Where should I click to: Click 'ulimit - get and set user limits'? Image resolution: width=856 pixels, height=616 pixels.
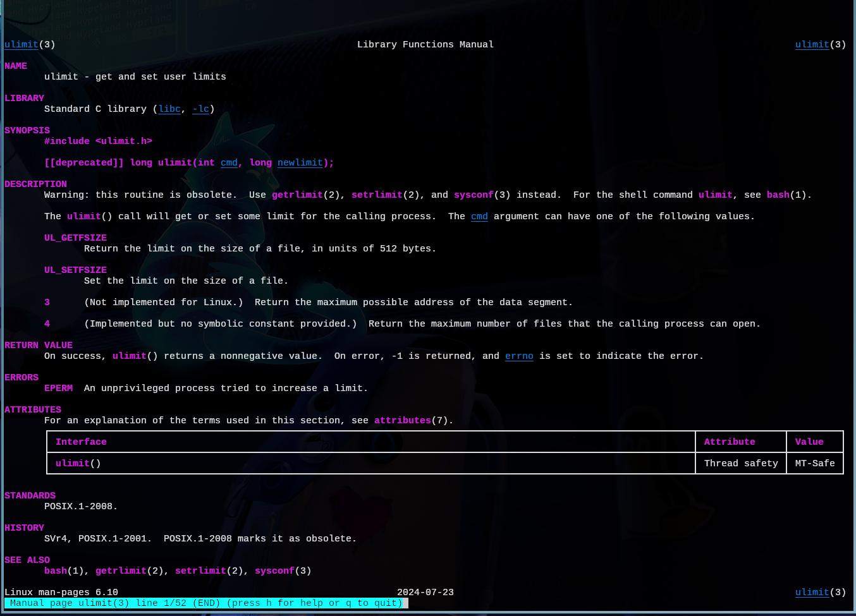135,77
